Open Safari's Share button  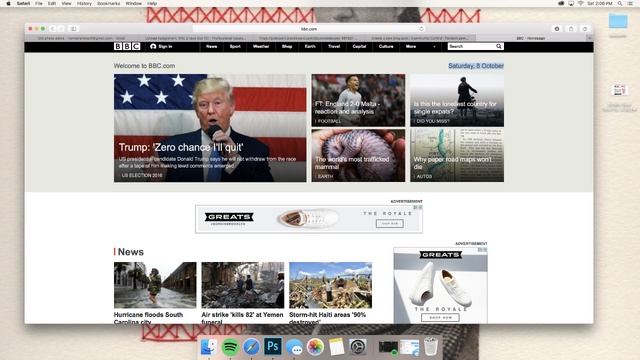[x=571, y=29]
